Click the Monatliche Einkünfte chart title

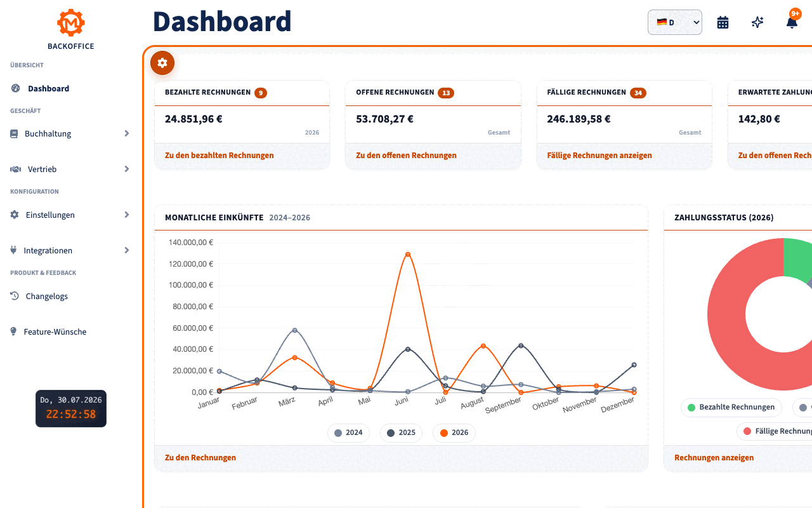point(214,218)
